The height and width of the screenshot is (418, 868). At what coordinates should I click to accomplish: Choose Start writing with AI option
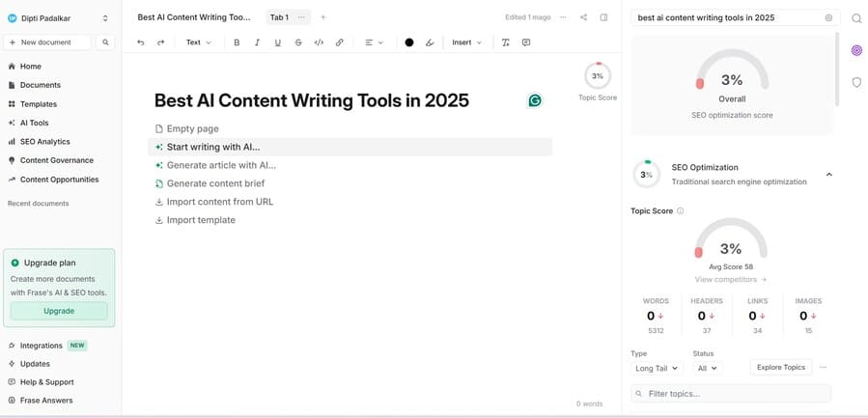(350, 148)
